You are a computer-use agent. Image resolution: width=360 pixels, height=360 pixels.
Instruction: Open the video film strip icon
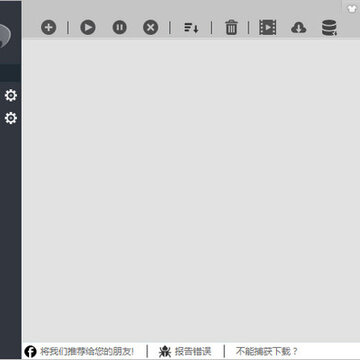(x=268, y=27)
